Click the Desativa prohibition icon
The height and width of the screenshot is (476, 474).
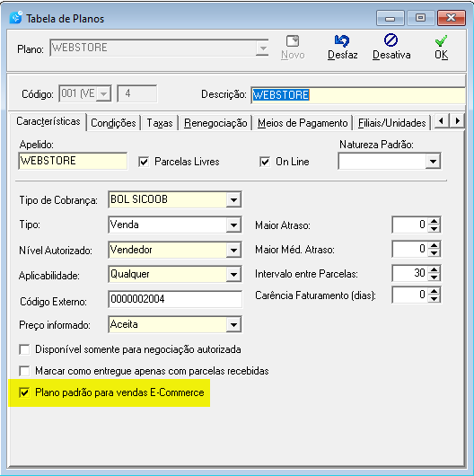[391, 40]
